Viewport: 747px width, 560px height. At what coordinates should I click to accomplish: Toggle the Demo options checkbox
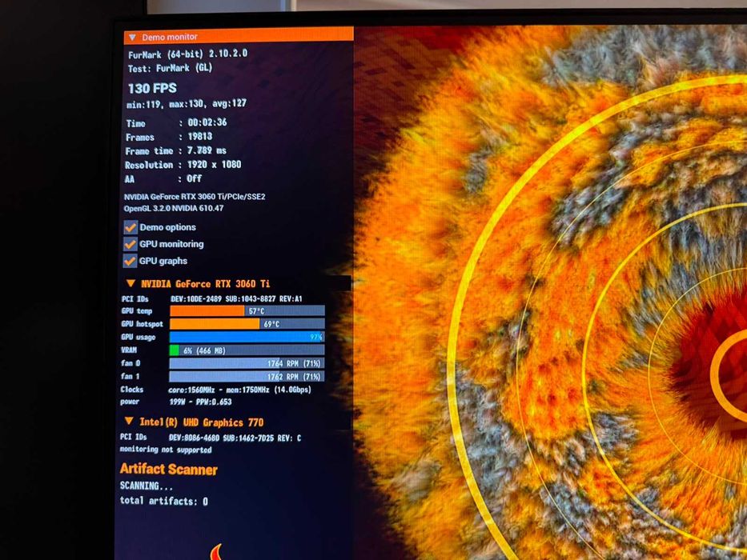click(130, 227)
